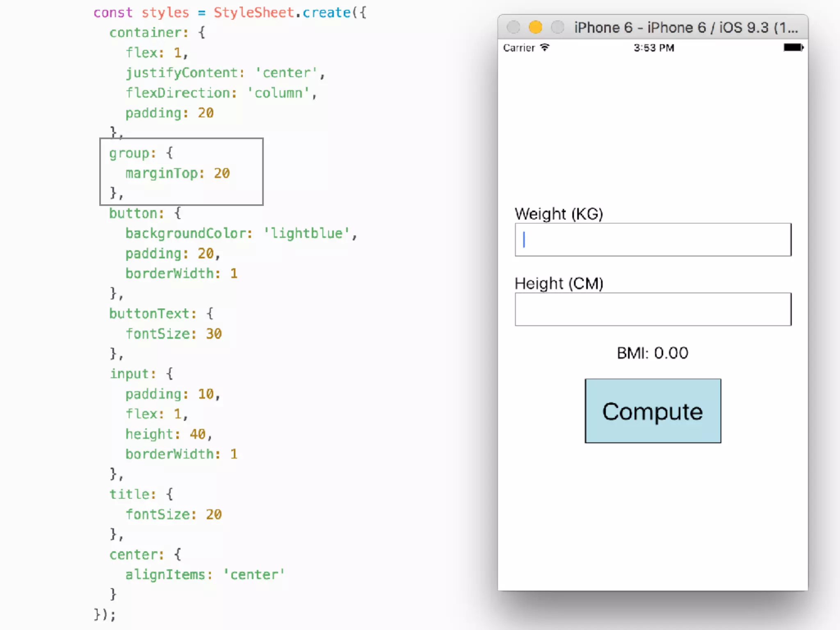This screenshot has height=630, width=840.
Task: Click the highlighted marginTop: 20 line
Action: (177, 173)
